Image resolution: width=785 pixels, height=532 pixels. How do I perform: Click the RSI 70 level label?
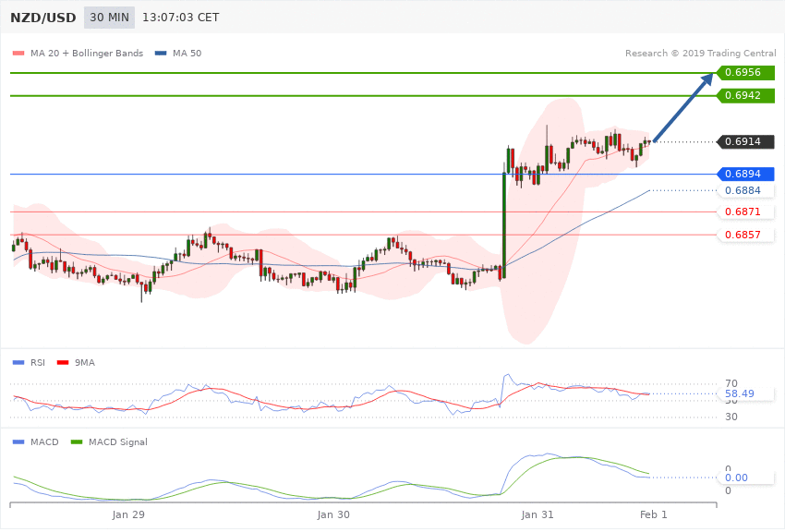[731, 384]
